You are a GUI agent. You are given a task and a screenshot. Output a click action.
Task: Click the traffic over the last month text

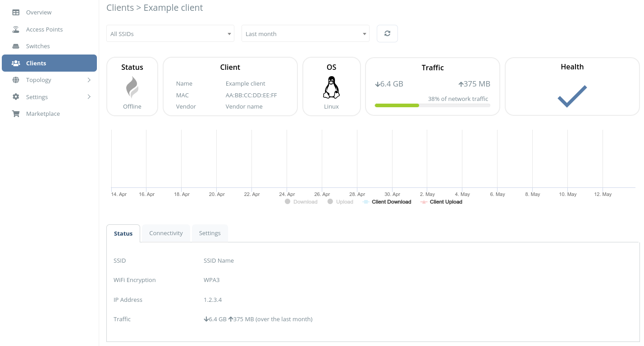pyautogui.click(x=258, y=319)
